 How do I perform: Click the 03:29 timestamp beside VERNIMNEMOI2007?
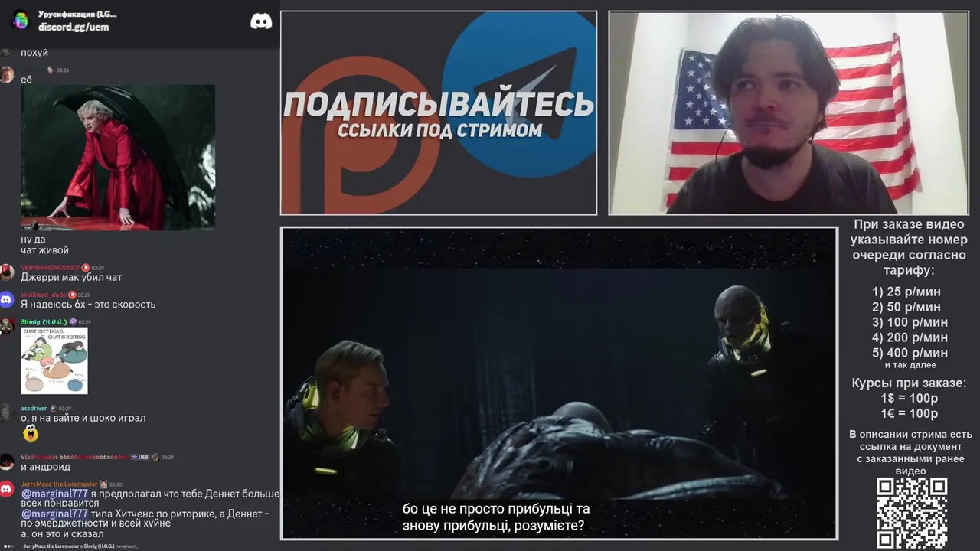click(x=98, y=268)
